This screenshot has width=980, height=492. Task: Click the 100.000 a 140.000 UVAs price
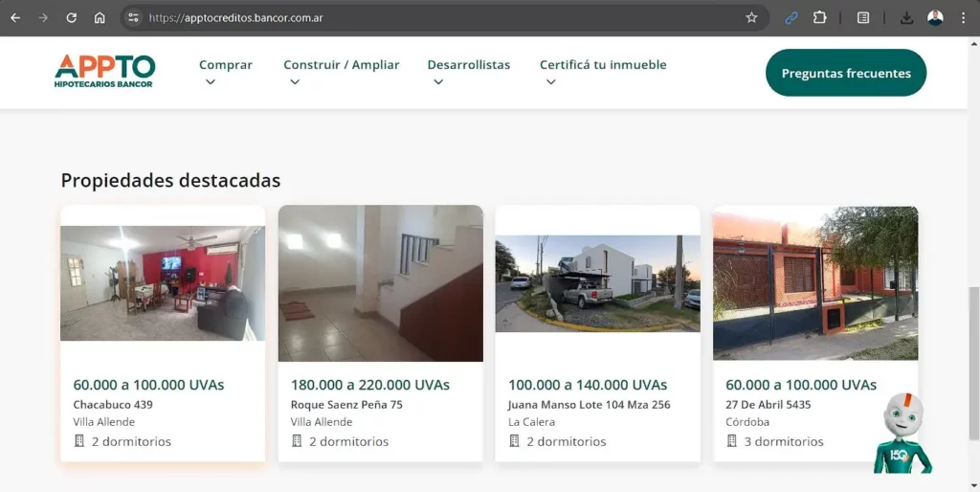[588, 385]
